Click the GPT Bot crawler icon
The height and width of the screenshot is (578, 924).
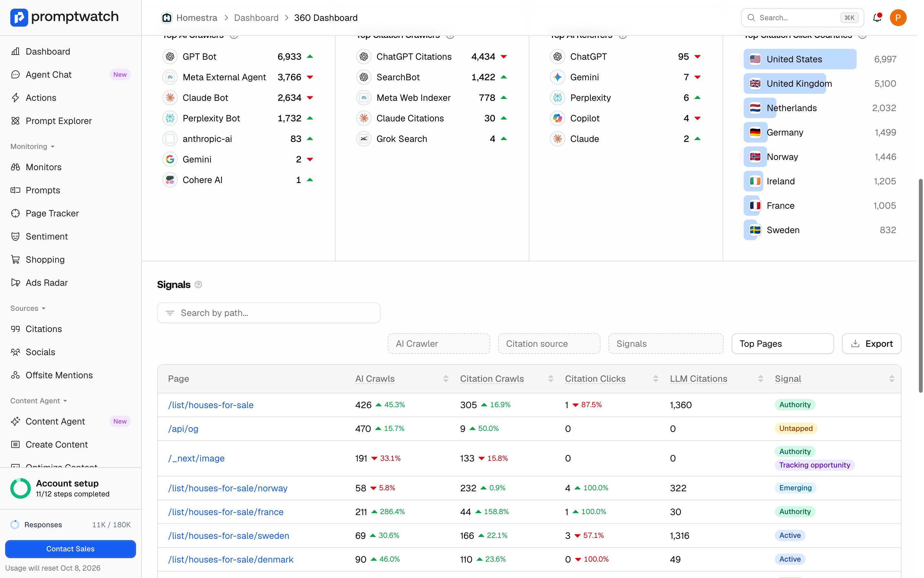(x=170, y=57)
